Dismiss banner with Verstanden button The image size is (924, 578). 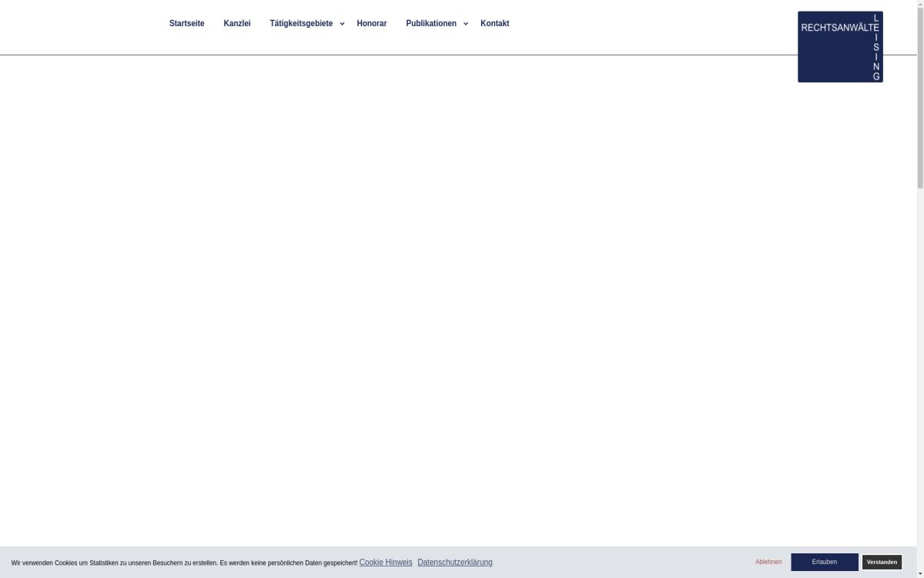(882, 562)
